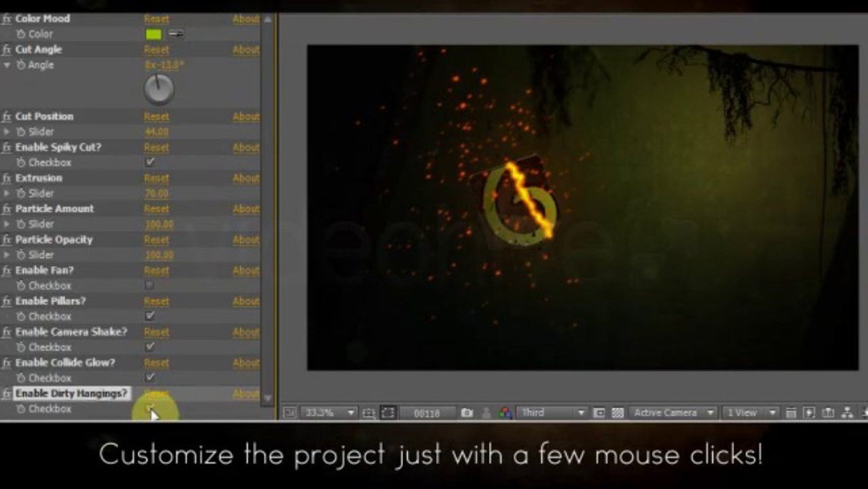Viewport: 868px width, 489px height.
Task: Expand the Particle Amount Slider triangle
Action: pos(7,224)
